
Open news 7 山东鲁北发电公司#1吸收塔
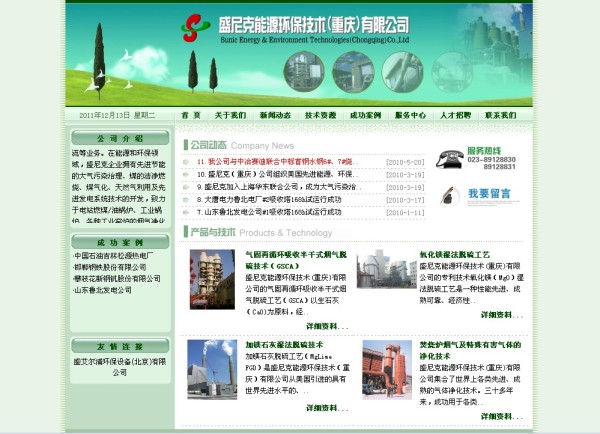(x=269, y=212)
